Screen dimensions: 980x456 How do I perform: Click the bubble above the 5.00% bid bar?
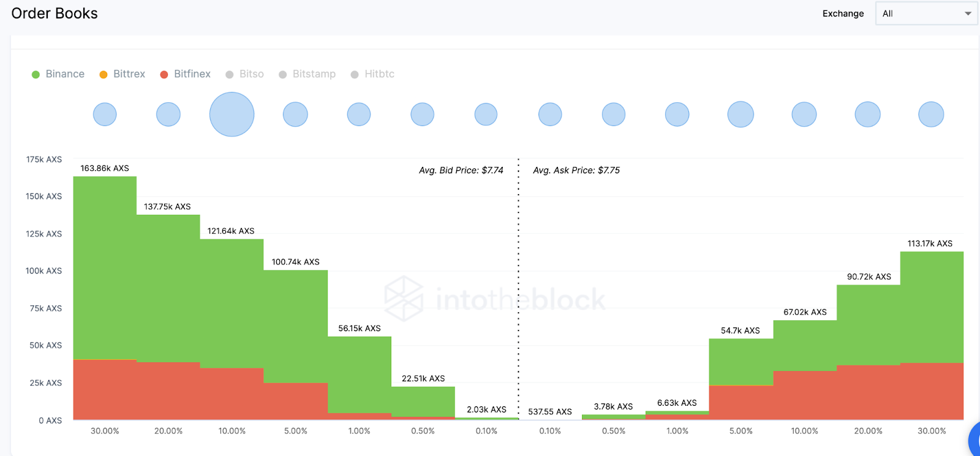tap(295, 114)
